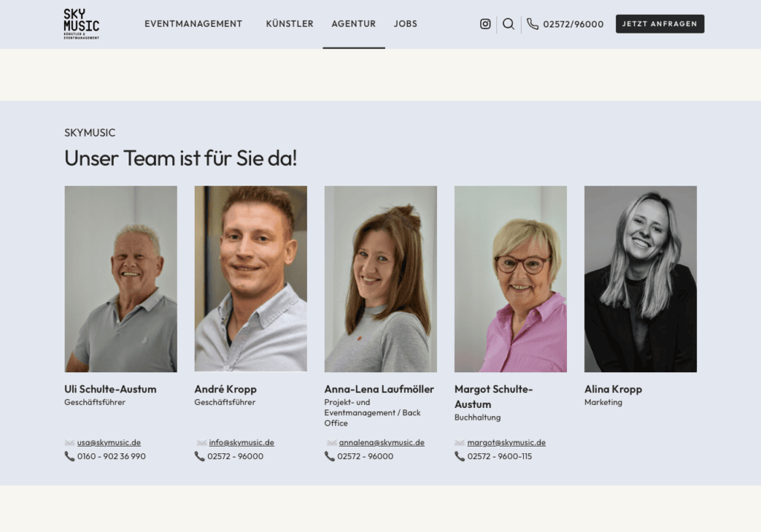Click phone icon beside 02572 - 9600-115
This screenshot has width=761, height=532.
[460, 456]
